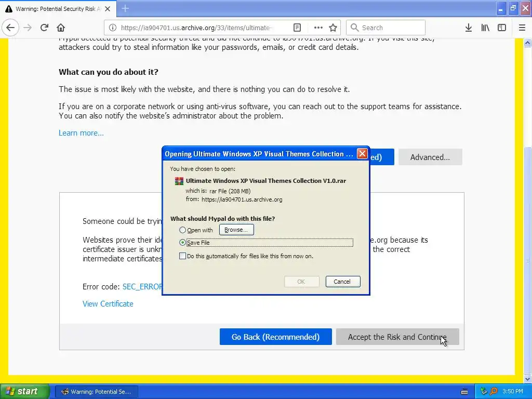Click the OK button in the dialog
The width and height of the screenshot is (532, 399).
pyautogui.click(x=301, y=282)
